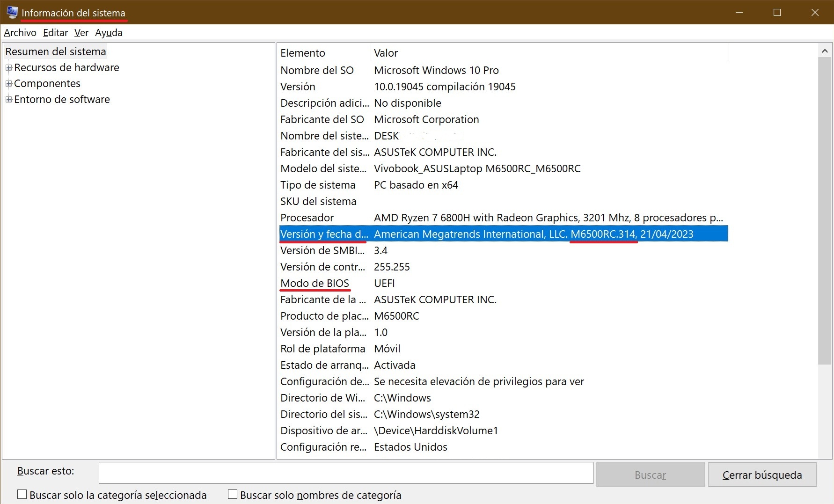Expand the Entorno de software node
Screen dimensions: 834x504
(x=8, y=100)
